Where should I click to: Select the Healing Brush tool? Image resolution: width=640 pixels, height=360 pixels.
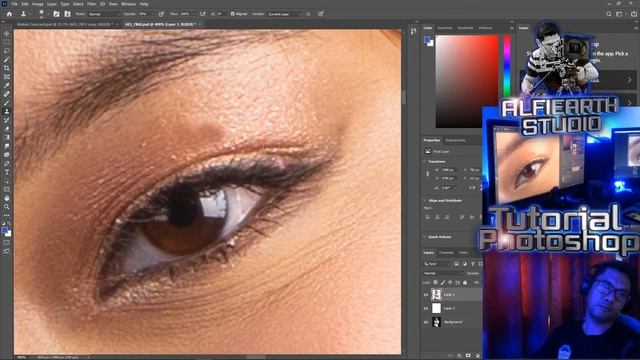7,94
